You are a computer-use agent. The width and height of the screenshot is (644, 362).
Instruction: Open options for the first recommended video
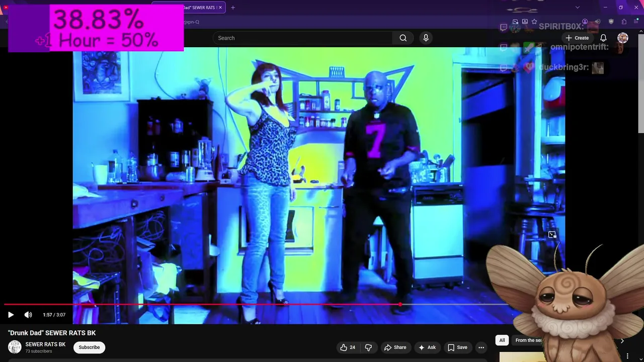627,356
